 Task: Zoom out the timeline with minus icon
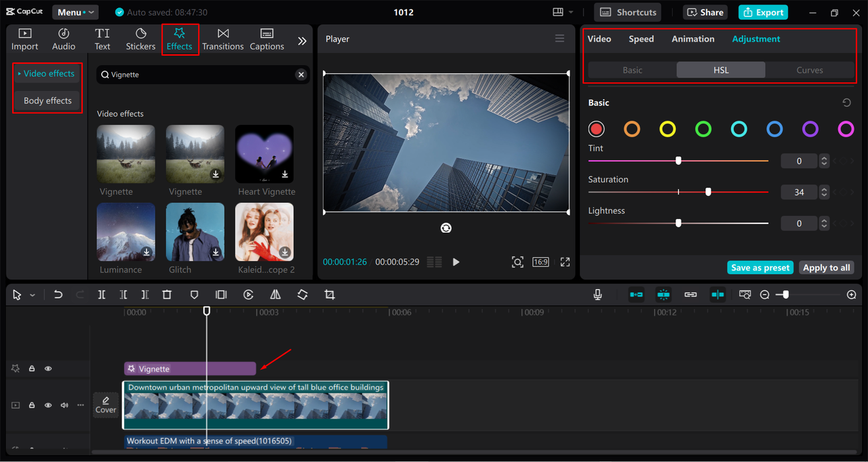click(x=765, y=294)
